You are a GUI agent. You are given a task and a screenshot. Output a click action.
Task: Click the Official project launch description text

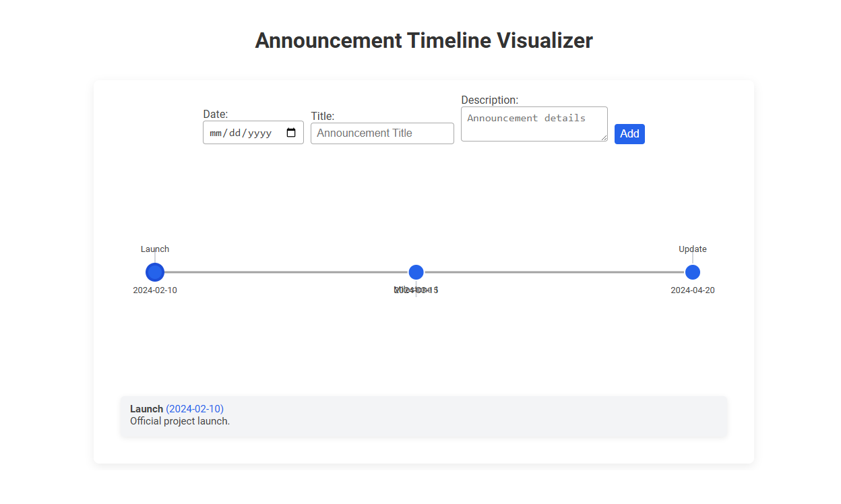(180, 420)
